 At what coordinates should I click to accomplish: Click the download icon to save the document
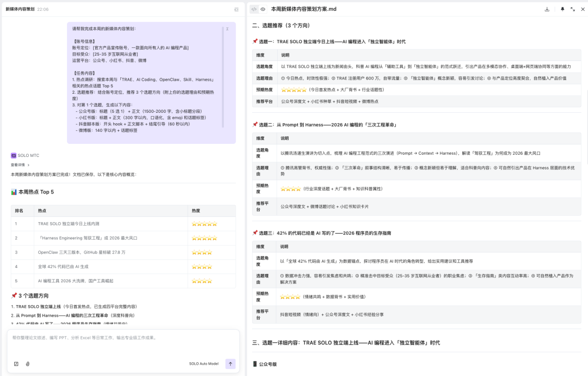point(547,9)
